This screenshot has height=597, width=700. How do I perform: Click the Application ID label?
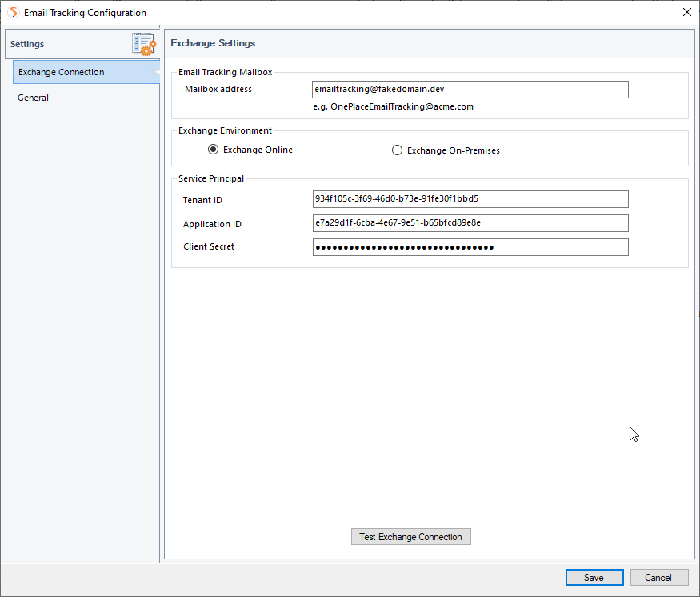coord(212,224)
